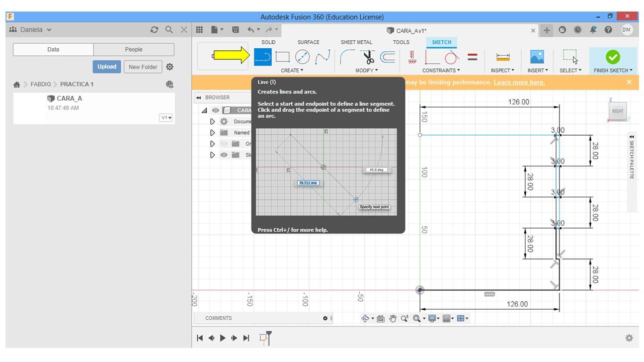Switch to the TOOLS tab

(x=401, y=42)
